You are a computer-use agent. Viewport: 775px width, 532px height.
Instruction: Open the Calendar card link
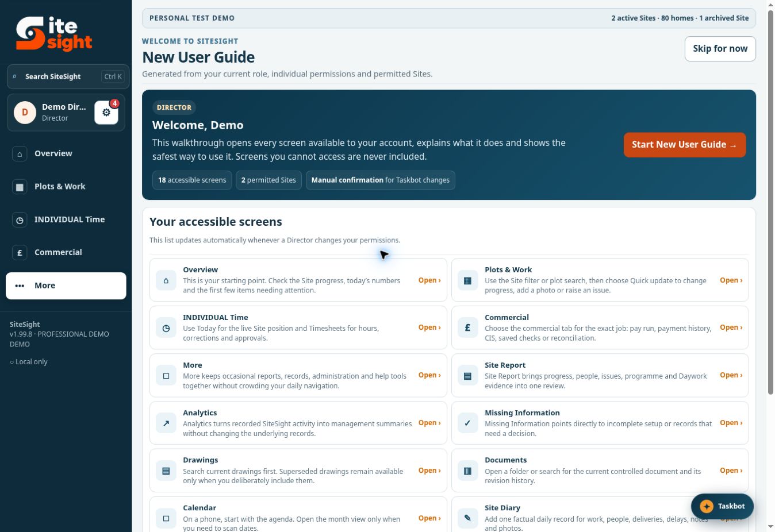pyautogui.click(x=429, y=518)
